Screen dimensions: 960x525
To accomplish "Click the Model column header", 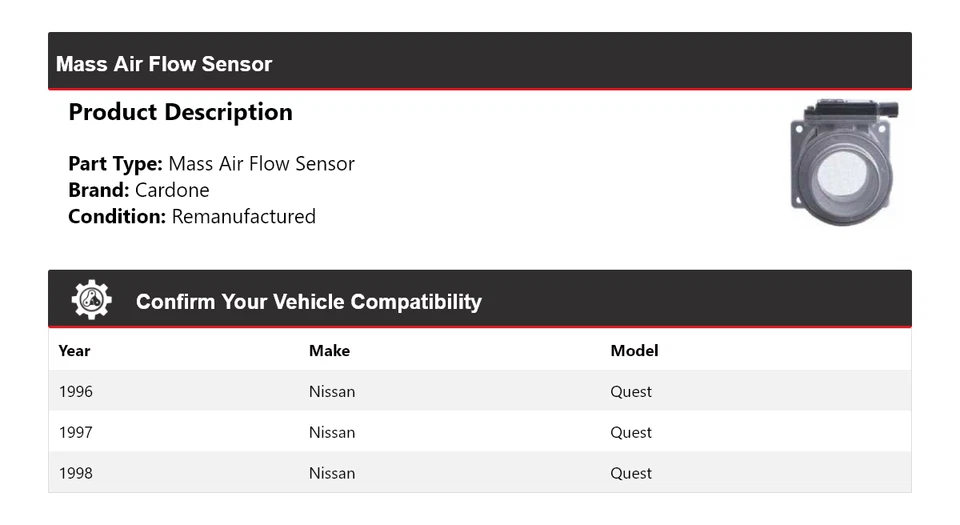I will pos(634,350).
